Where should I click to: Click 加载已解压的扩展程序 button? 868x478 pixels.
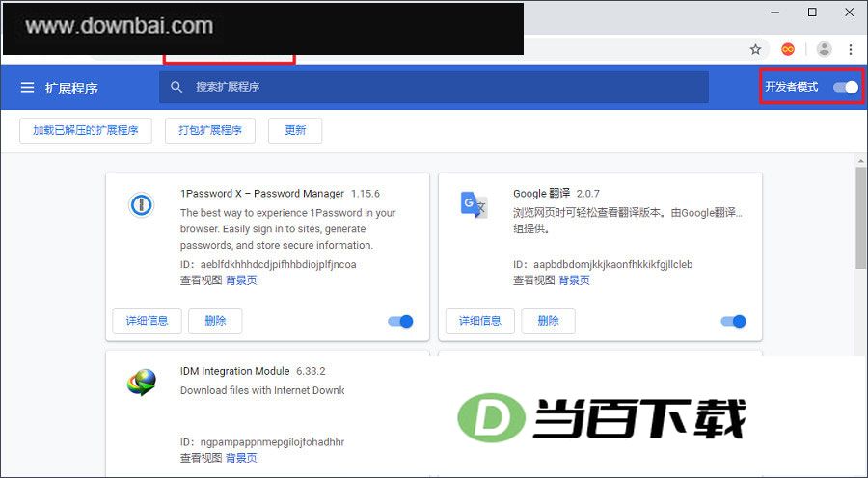point(86,130)
